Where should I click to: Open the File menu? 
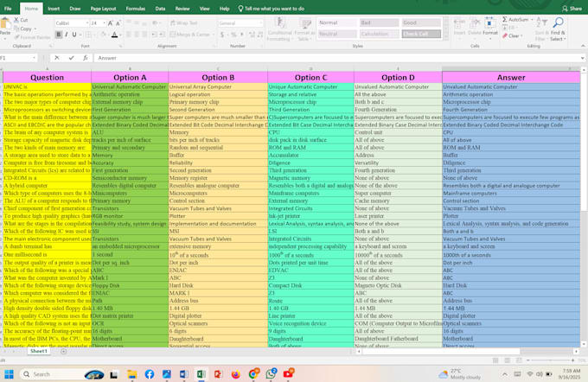click(x=8, y=9)
